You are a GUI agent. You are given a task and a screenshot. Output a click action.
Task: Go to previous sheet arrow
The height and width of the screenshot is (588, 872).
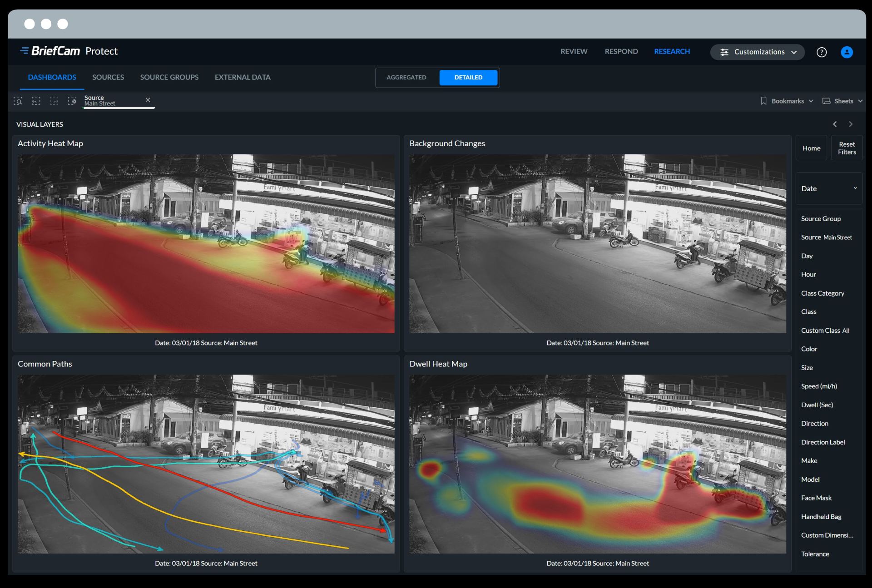click(x=834, y=124)
